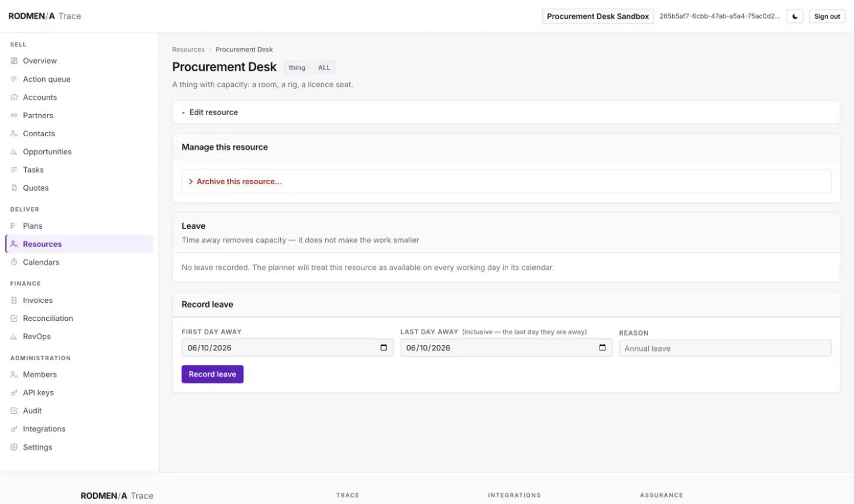Viewport: 854px width, 504px height.
Task: Click the Action queue sidebar icon
Action: coord(14,79)
